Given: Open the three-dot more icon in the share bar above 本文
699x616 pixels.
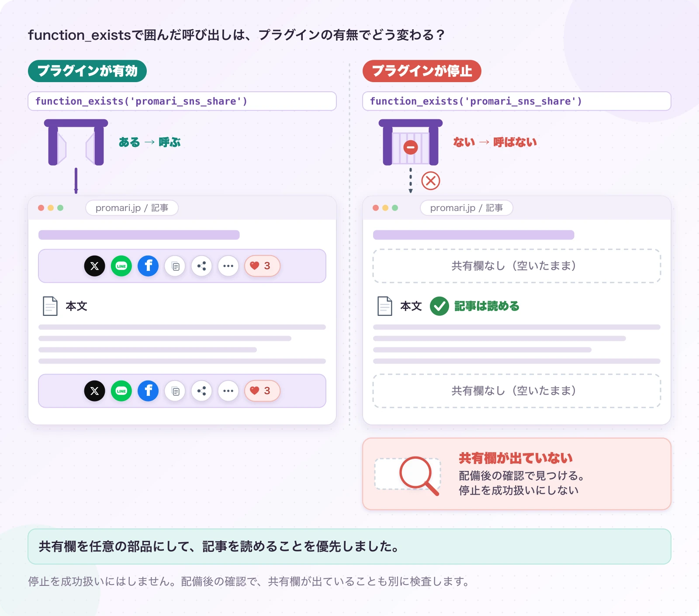Looking at the screenshot, I should click(x=228, y=266).
